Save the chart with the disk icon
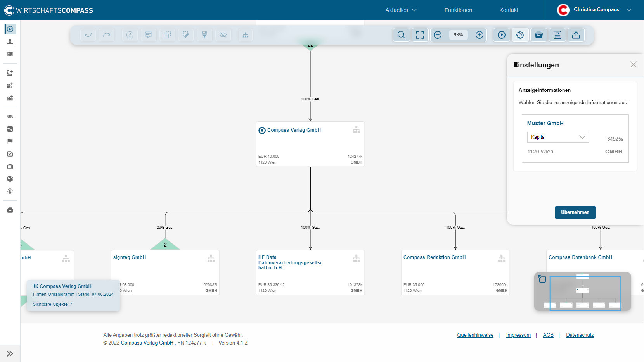Image resolution: width=644 pixels, height=362 pixels. pos(557,35)
